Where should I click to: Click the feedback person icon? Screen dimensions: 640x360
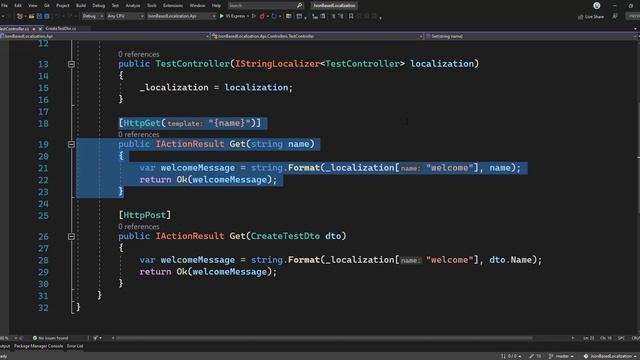coord(615,16)
